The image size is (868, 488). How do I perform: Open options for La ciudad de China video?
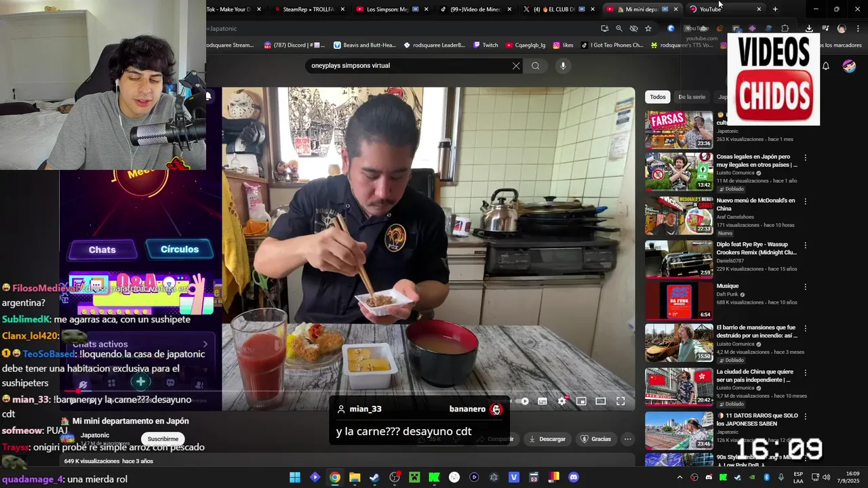tap(806, 373)
